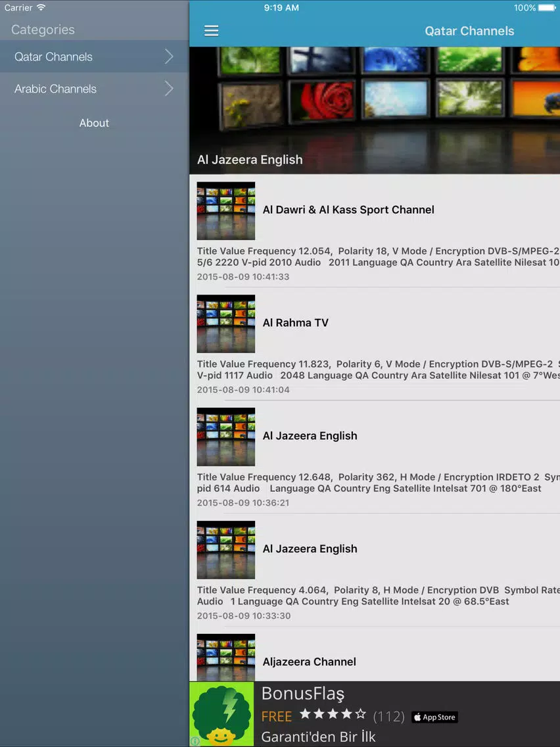Click Al Rahma TV frequency 11.823 description
Viewport: 560px width, 747px height.
[x=379, y=370]
